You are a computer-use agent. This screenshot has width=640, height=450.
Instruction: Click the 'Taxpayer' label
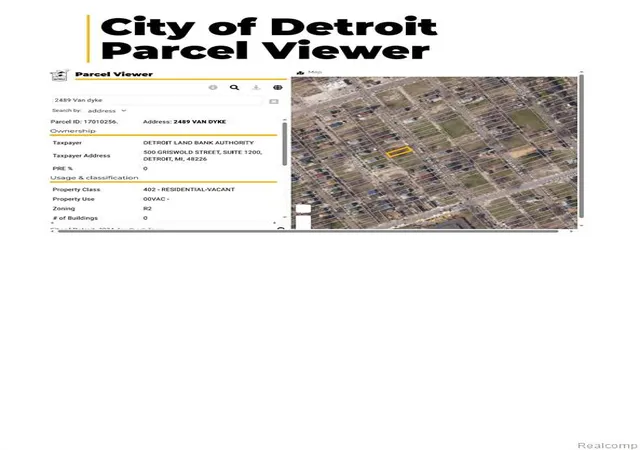click(67, 143)
